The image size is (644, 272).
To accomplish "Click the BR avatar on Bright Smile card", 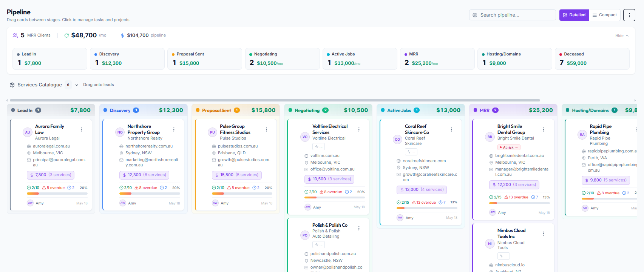I will 490,137.
